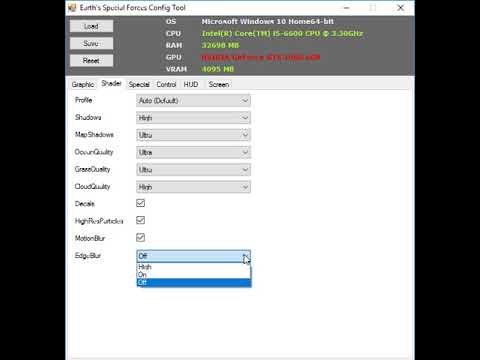Choose On in EdgeBlur list
Image resolution: width=480 pixels, height=360 pixels.
194,275
